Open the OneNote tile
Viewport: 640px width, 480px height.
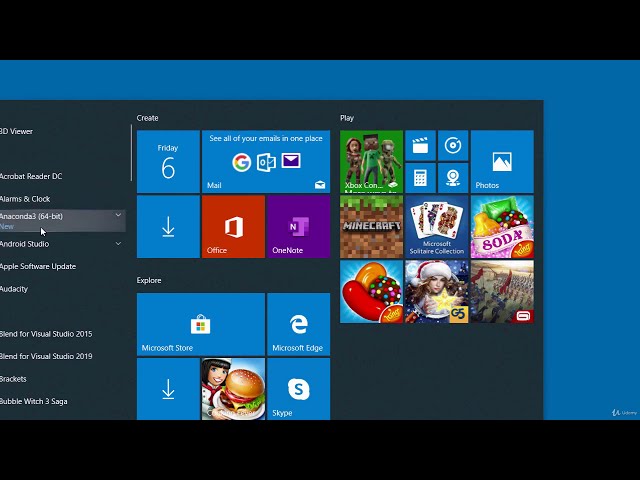tap(298, 227)
